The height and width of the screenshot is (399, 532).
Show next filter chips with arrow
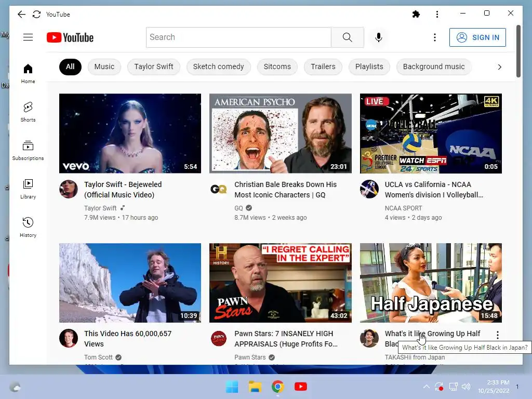click(x=499, y=67)
